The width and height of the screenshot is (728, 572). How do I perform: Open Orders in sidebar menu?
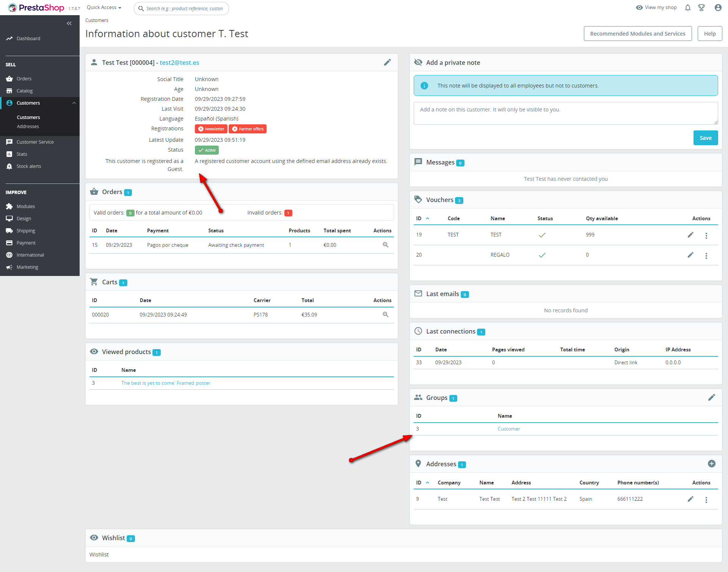pos(24,79)
